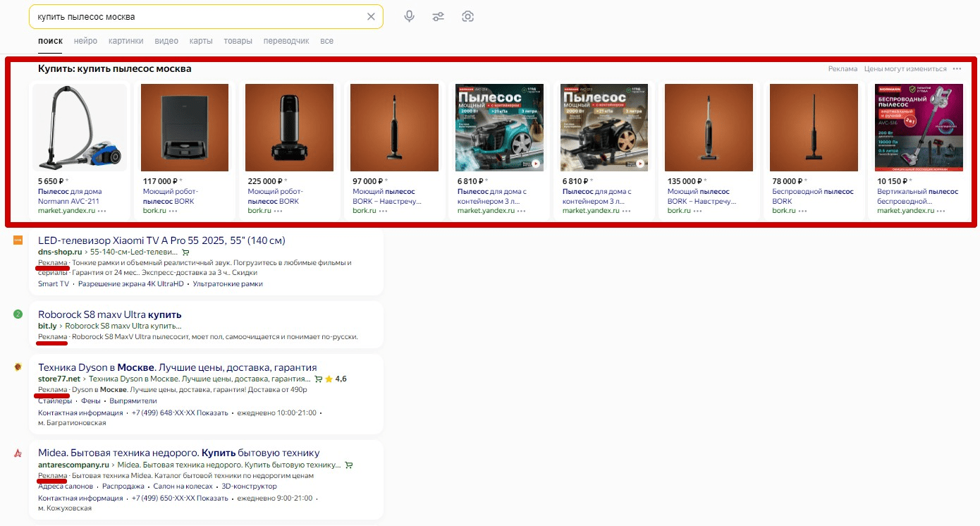Open the 'Smart TV' sitelink
Viewport: 980px width, 526px height.
pos(54,284)
